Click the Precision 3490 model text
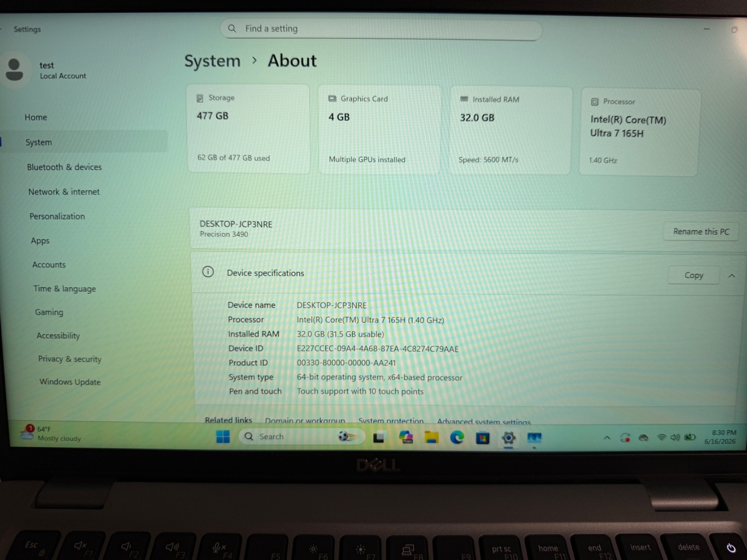The width and height of the screenshot is (747, 560). pos(224,234)
